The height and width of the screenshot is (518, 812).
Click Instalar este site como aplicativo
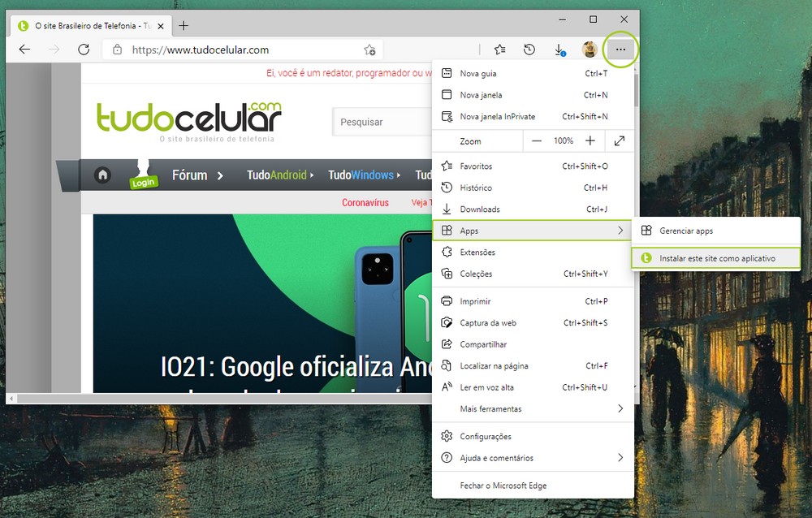(716, 258)
